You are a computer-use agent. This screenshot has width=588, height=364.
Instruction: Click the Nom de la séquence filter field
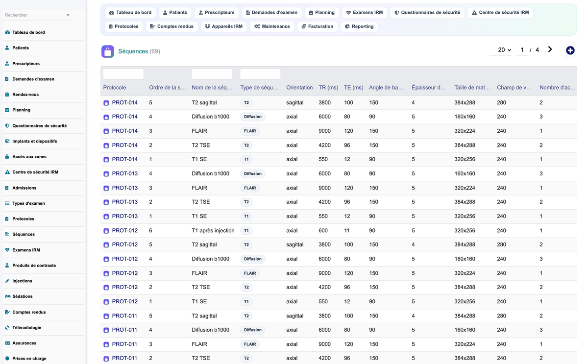(x=212, y=74)
